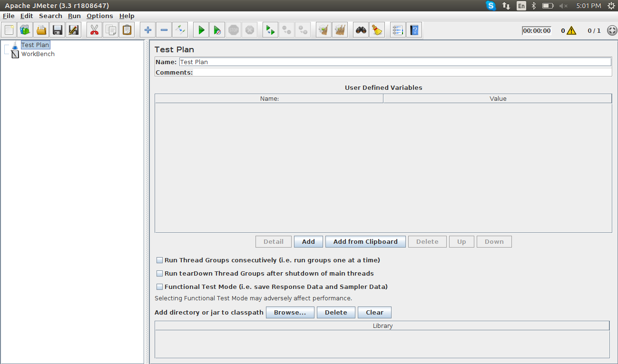Click into the Comments field
618x364 pixels.
point(402,73)
